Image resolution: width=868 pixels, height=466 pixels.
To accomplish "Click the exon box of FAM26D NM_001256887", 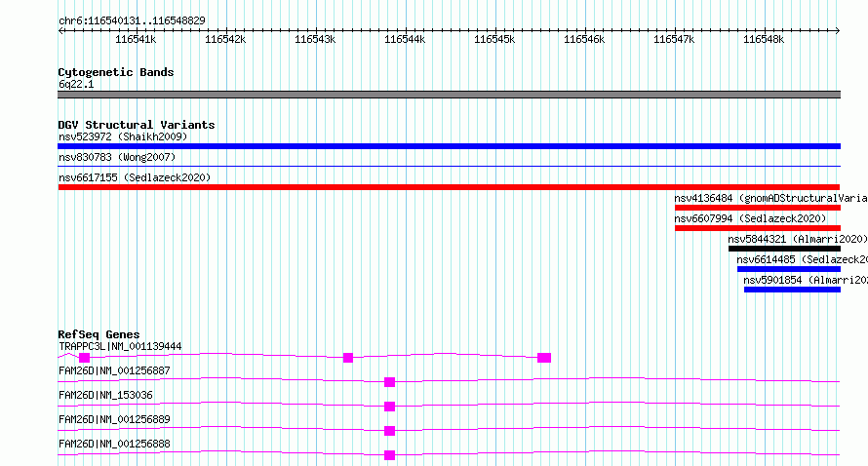I will pos(390,382).
